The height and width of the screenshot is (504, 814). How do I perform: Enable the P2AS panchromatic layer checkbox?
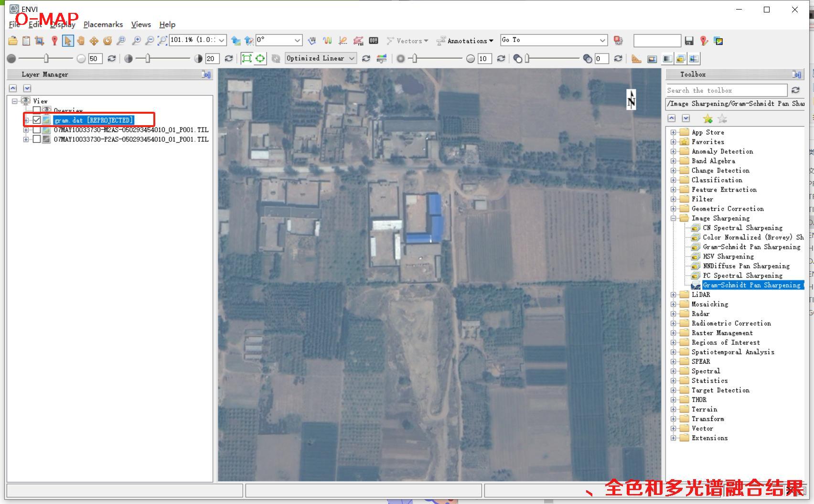(x=37, y=139)
